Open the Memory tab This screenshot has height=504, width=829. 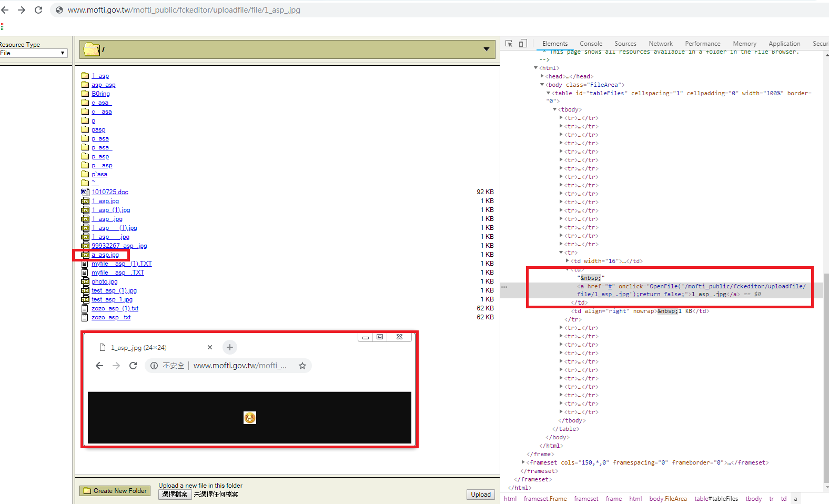point(744,44)
